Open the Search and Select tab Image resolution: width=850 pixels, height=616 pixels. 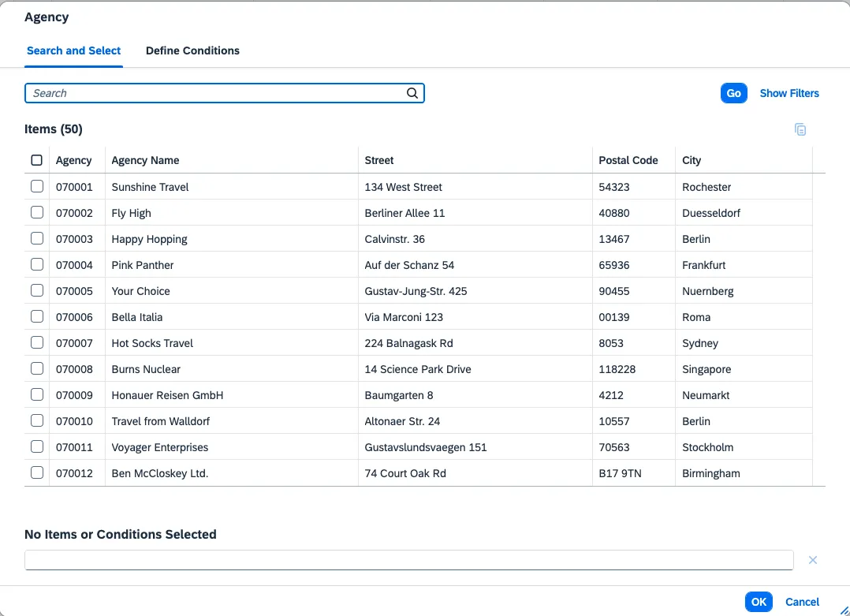73,50
